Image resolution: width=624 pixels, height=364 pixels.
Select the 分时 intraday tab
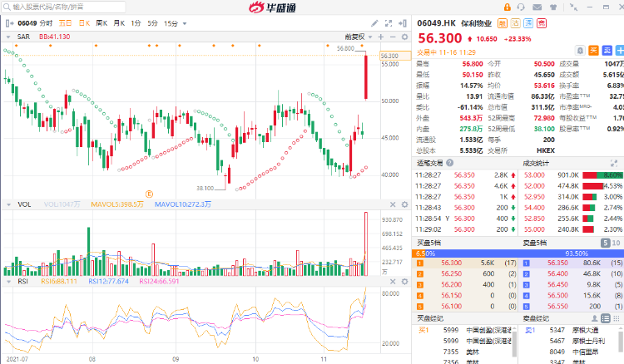tap(46, 23)
